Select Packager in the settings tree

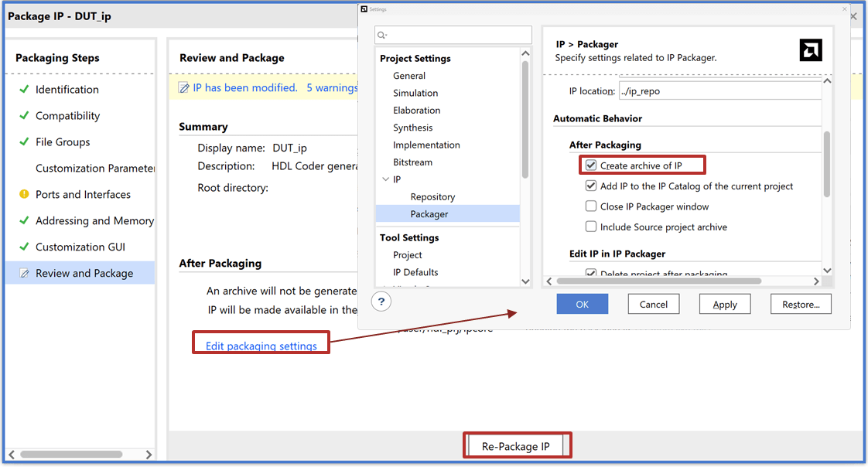pyautogui.click(x=429, y=214)
